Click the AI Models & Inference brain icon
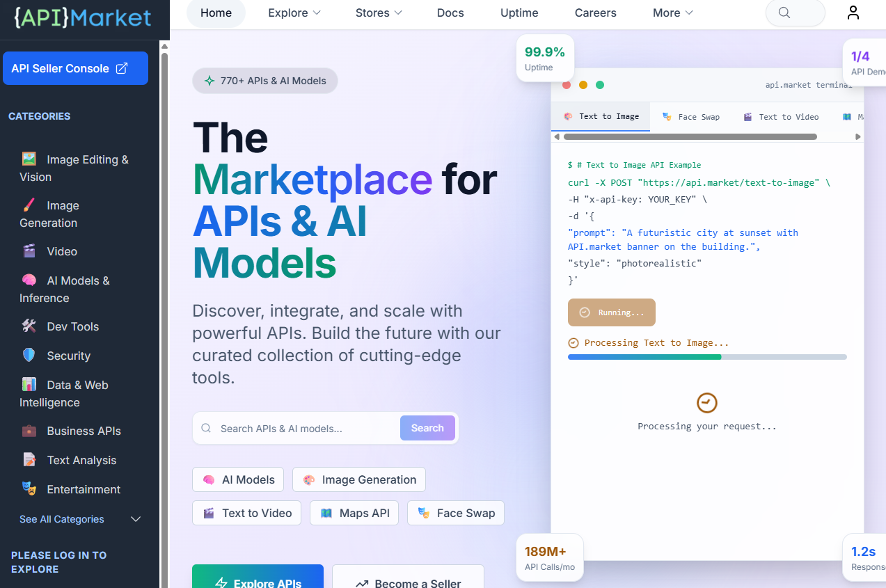 (x=29, y=280)
